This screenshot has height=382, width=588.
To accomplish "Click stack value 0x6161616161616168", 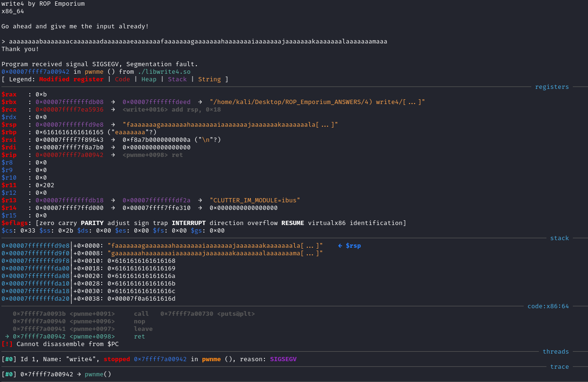I will coord(141,261).
